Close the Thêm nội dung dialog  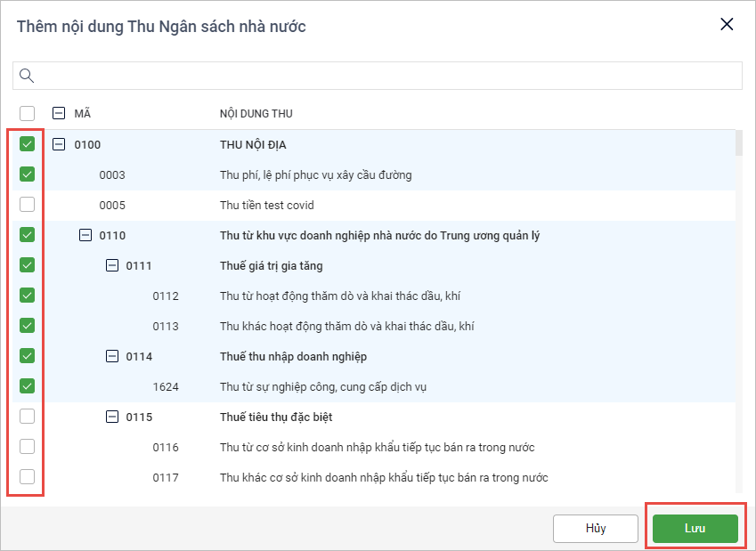pyautogui.click(x=727, y=25)
